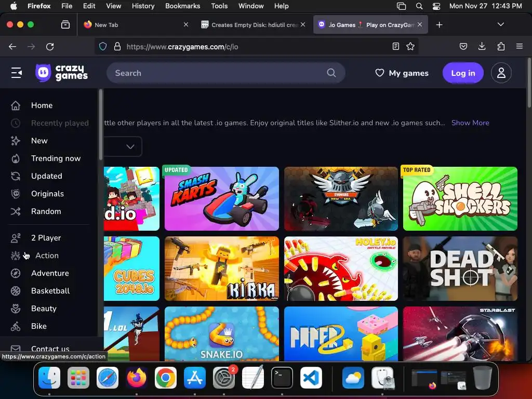Open the Cubes 2048.io game thumbnail
532x399 pixels.
tap(131, 269)
